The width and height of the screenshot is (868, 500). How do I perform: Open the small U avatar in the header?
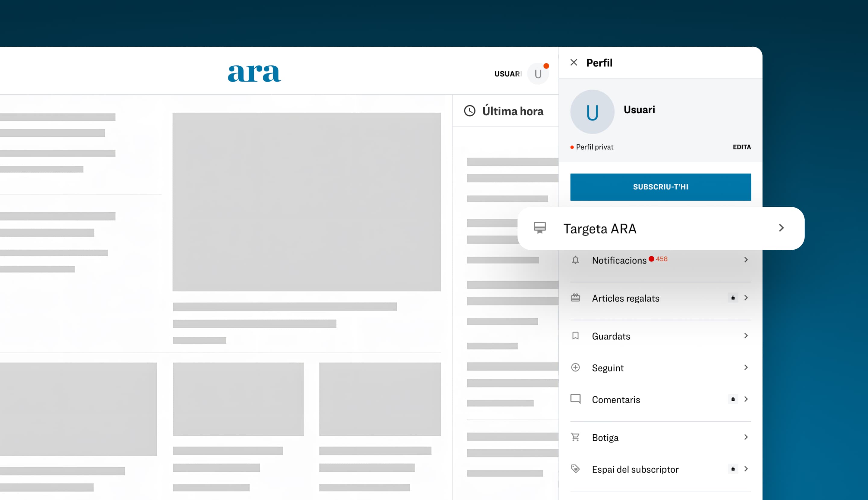(538, 73)
